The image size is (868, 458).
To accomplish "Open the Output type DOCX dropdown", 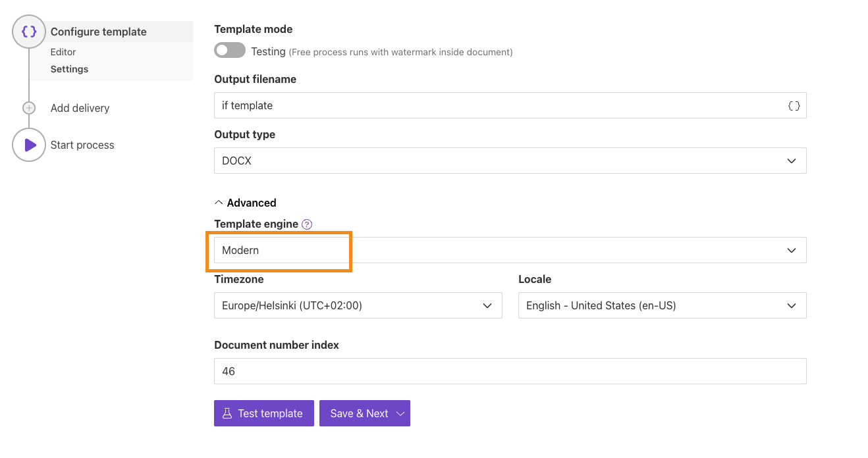I will coord(510,161).
